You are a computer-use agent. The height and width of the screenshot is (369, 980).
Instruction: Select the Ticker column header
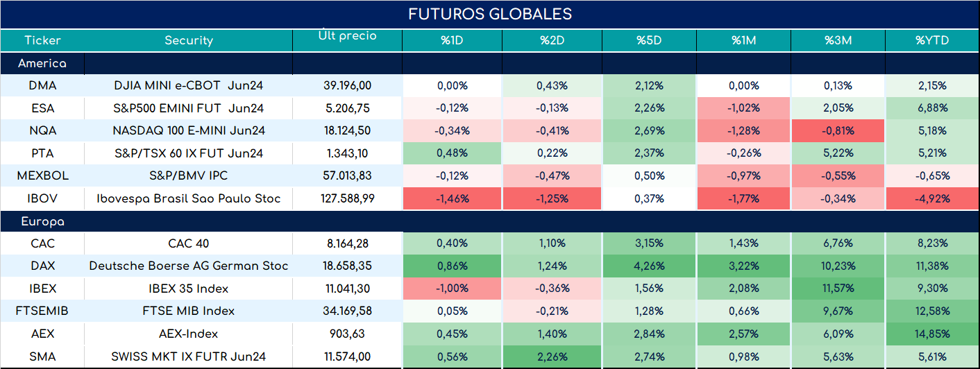[42, 40]
